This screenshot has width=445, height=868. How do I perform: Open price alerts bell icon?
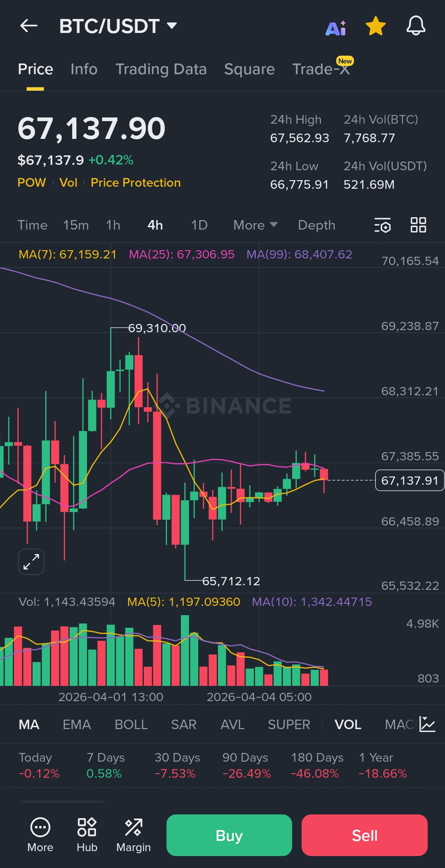point(416,26)
